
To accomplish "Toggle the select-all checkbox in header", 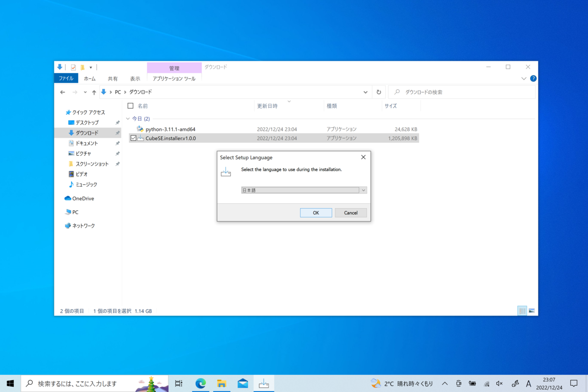I will click(130, 106).
